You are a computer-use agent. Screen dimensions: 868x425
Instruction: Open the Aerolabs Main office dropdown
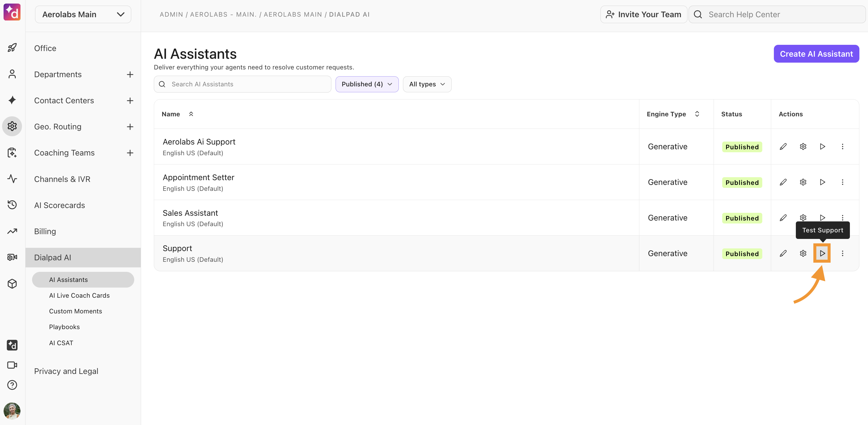(x=83, y=15)
